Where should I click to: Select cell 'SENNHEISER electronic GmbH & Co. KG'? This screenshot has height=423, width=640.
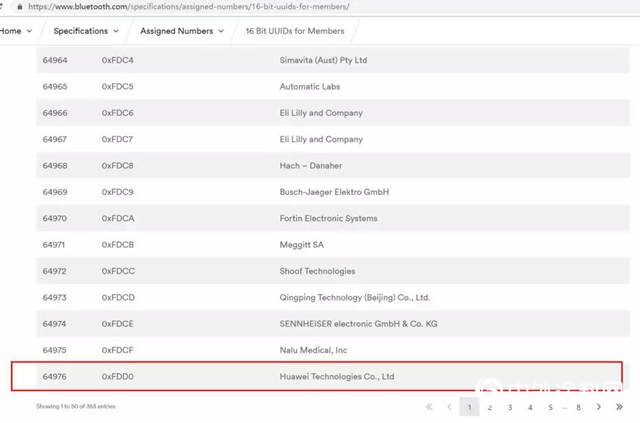click(x=358, y=324)
